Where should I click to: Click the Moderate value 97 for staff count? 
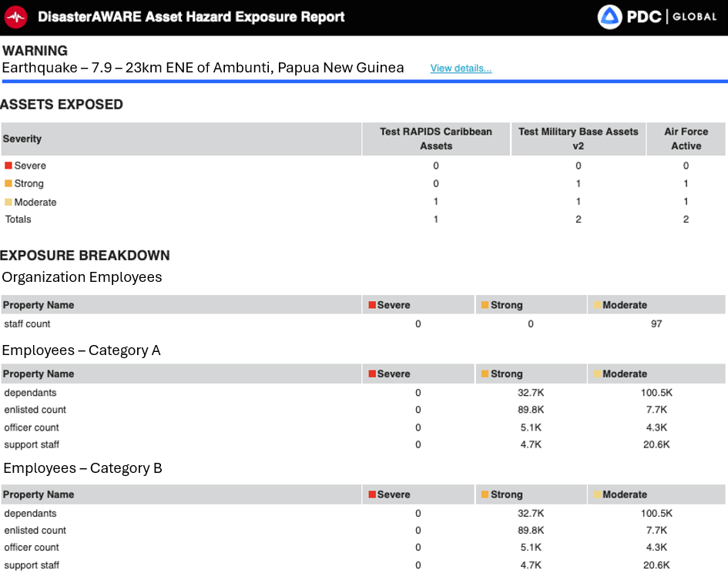point(656,324)
